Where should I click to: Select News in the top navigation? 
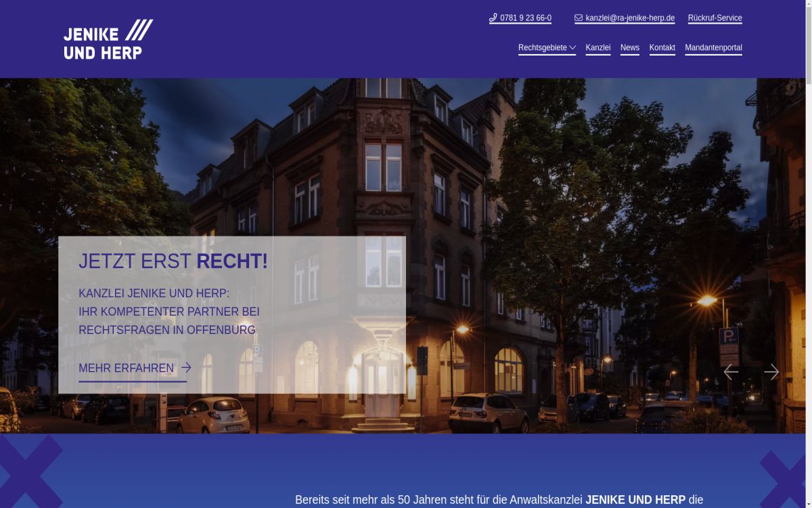click(629, 47)
